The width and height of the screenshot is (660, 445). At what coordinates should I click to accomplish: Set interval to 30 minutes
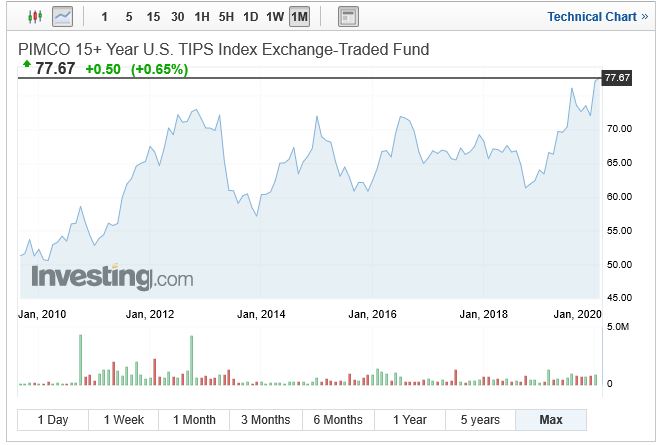[178, 17]
